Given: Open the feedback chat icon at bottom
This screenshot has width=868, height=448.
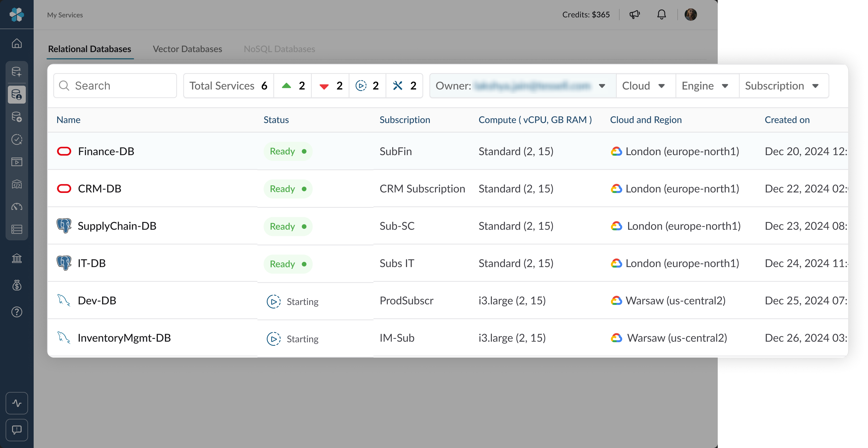Looking at the screenshot, I should 17,430.
